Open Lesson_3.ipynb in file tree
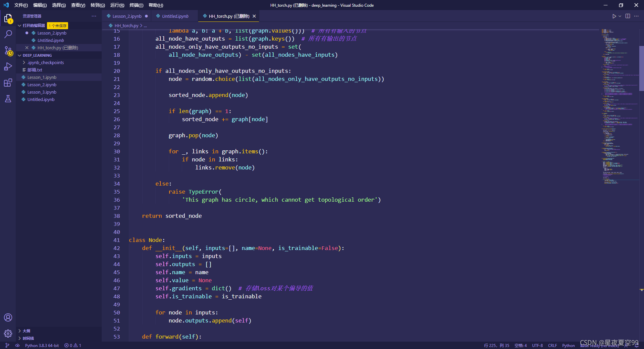The width and height of the screenshot is (644, 349). [42, 92]
